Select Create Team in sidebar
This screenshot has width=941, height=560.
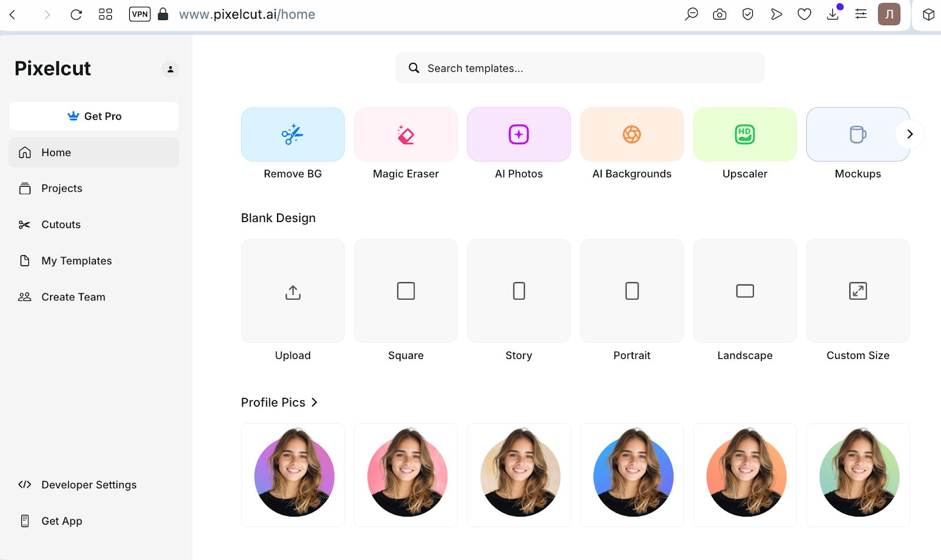[x=94, y=297]
